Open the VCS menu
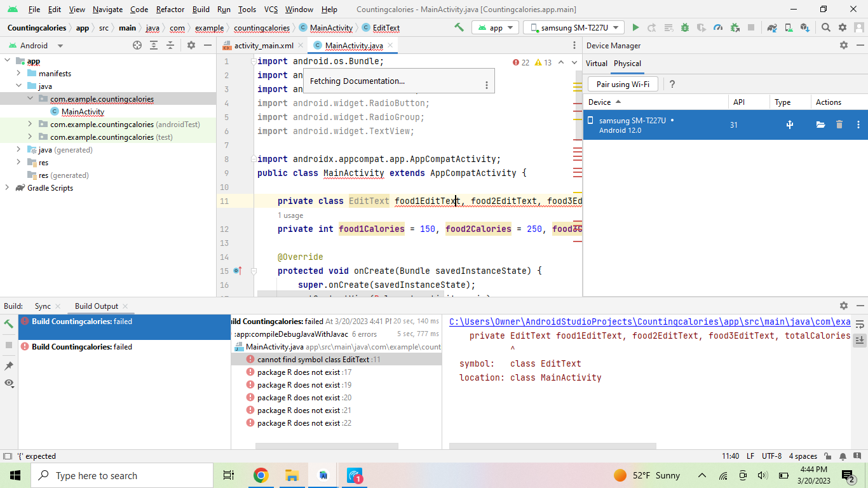The height and width of the screenshot is (488, 868). 271,10
